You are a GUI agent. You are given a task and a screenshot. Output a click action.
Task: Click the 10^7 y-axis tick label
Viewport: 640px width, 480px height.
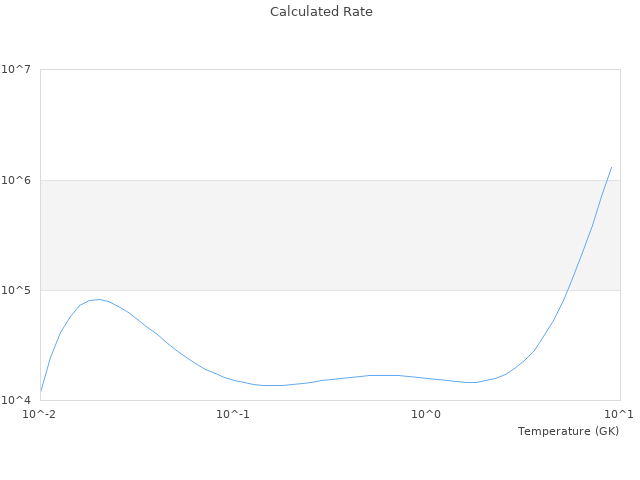[x=16, y=70]
